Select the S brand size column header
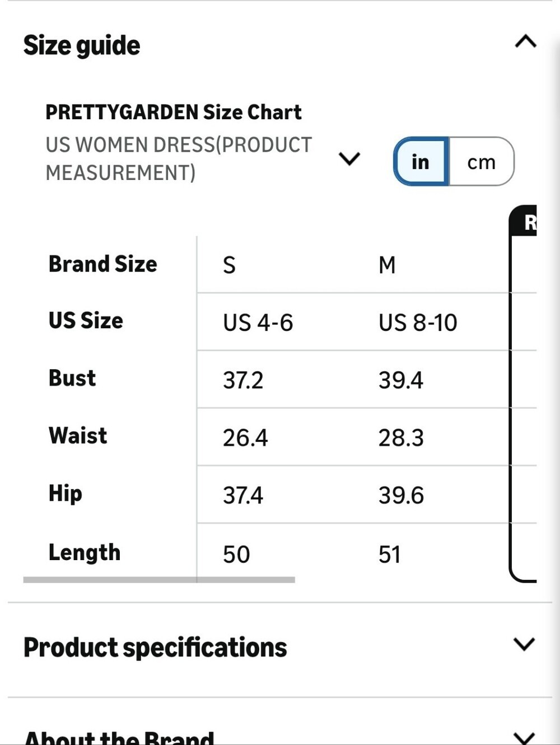560x745 pixels. [x=229, y=265]
